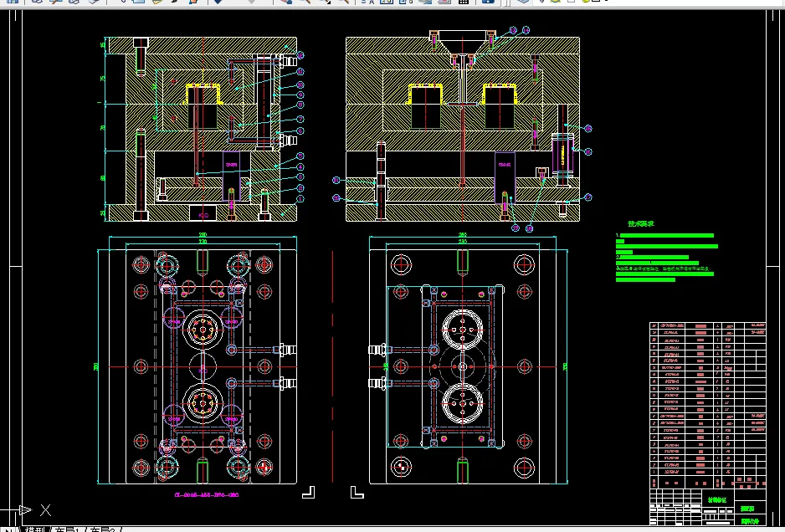This screenshot has height=532, width=785.
Task: Switch to the 模型 model tab
Action: pyautogui.click(x=35, y=529)
